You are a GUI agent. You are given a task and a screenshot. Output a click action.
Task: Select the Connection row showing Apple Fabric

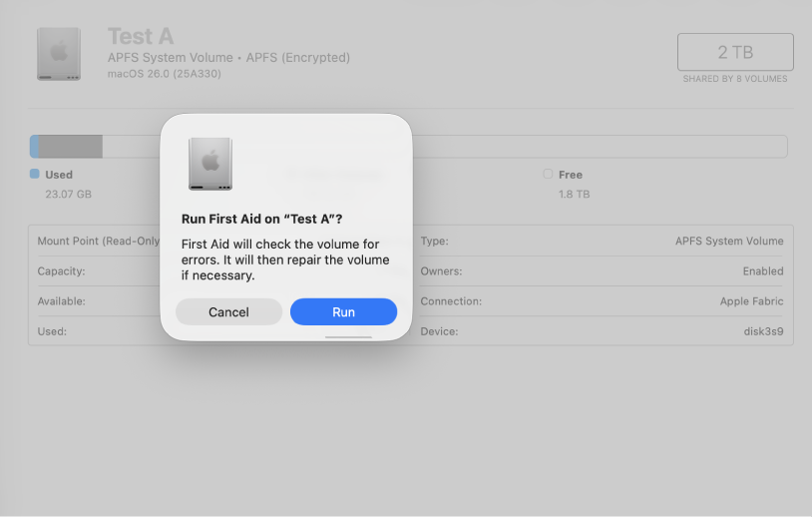pos(602,300)
